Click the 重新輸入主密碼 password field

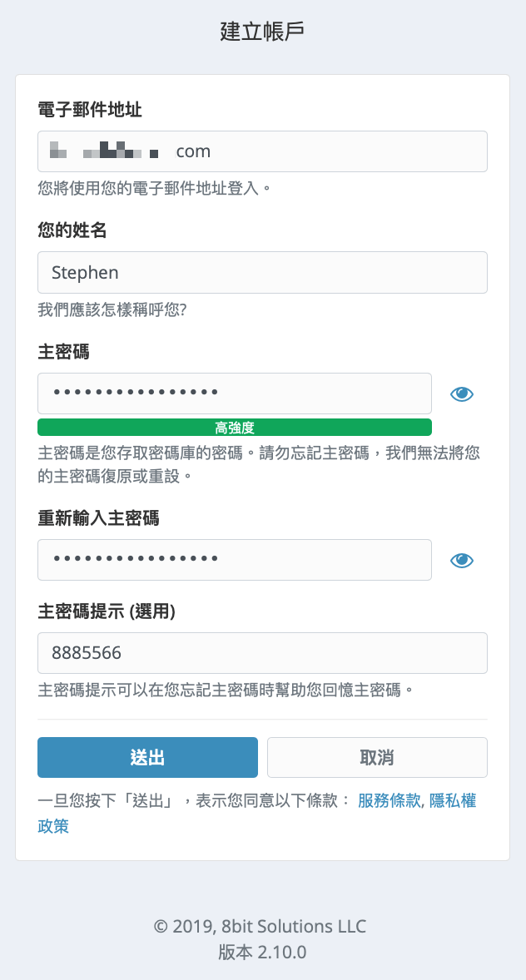click(235, 560)
